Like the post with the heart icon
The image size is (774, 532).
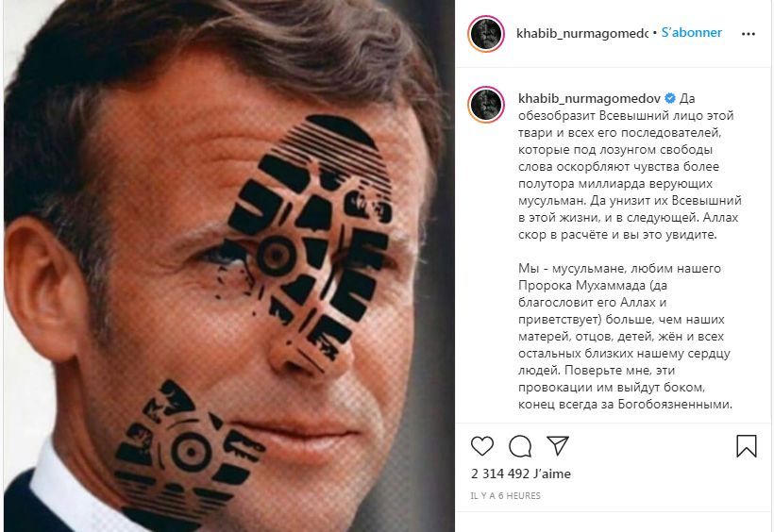[481, 446]
